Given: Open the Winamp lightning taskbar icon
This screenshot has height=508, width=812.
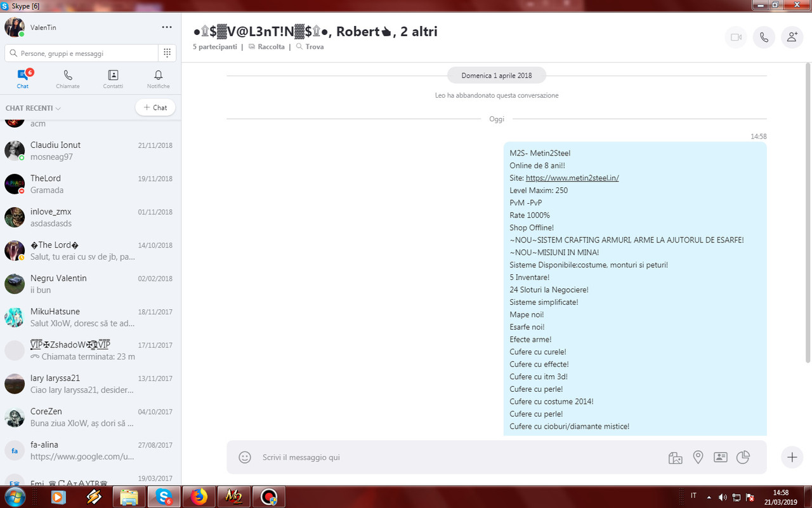Looking at the screenshot, I should coord(94,497).
